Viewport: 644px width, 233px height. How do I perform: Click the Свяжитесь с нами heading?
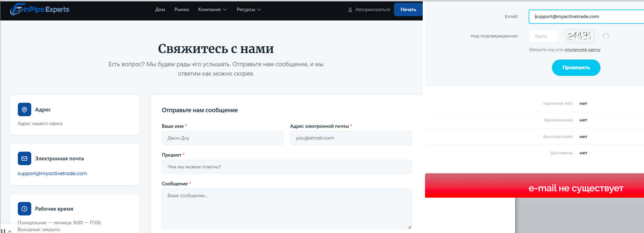pyautogui.click(x=216, y=49)
